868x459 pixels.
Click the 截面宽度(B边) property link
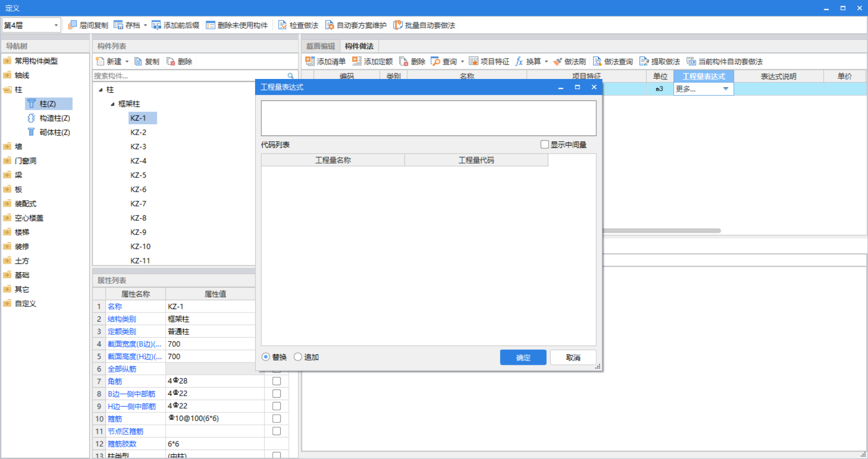pos(135,344)
